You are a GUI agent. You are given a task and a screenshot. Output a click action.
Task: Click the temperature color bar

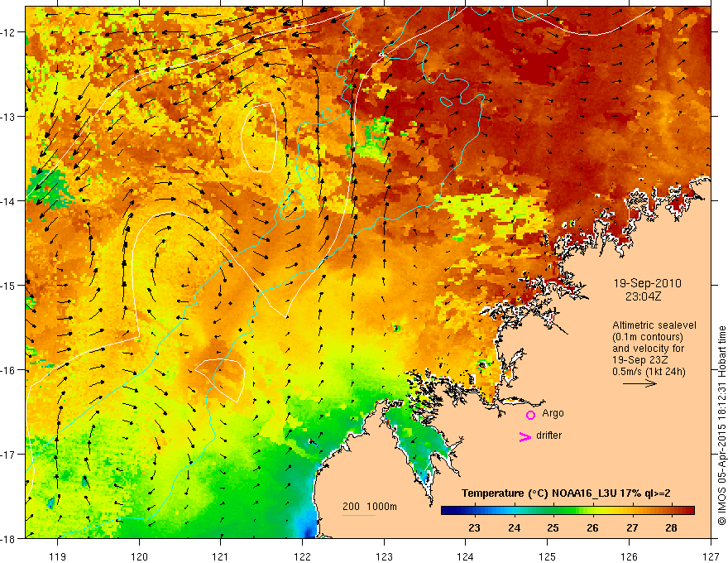[568, 511]
